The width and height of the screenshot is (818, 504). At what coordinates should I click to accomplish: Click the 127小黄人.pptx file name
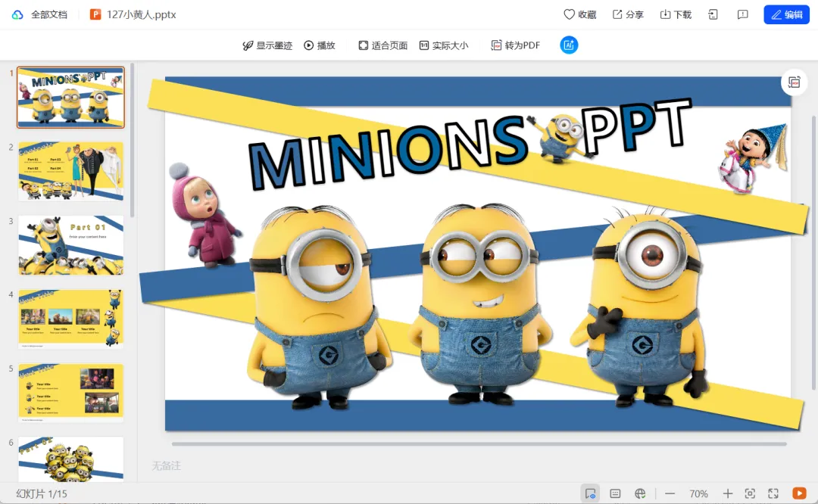coord(142,14)
